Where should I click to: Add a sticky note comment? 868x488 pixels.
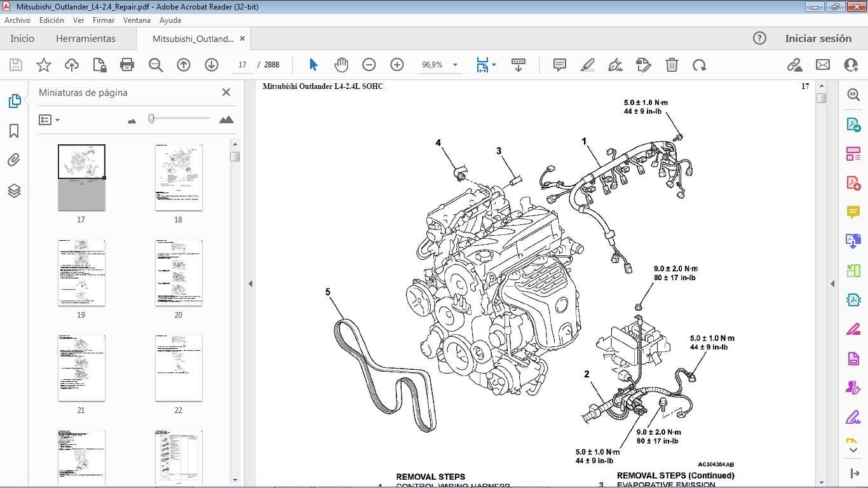(560, 65)
